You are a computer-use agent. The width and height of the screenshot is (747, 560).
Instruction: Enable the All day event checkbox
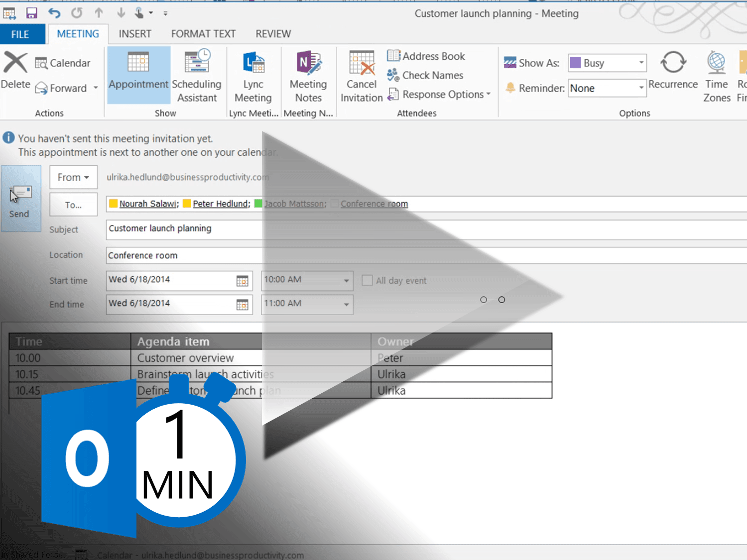(x=367, y=280)
